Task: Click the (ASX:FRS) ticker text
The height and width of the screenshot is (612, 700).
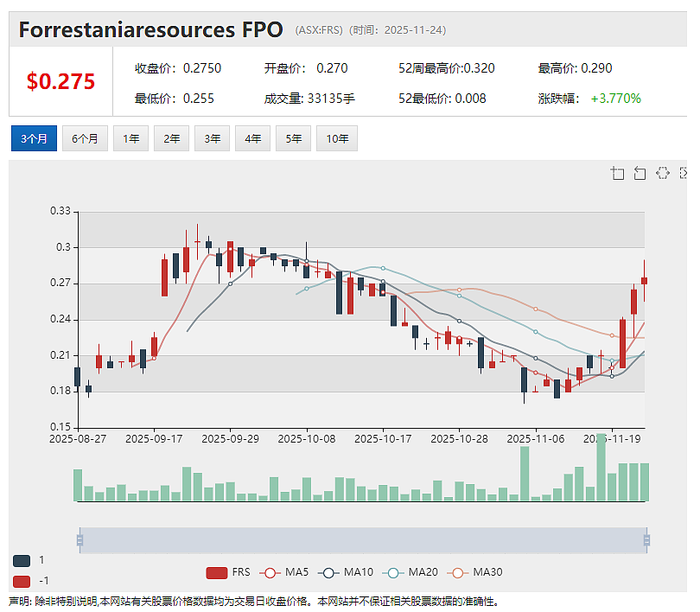Action: pyautogui.click(x=319, y=30)
